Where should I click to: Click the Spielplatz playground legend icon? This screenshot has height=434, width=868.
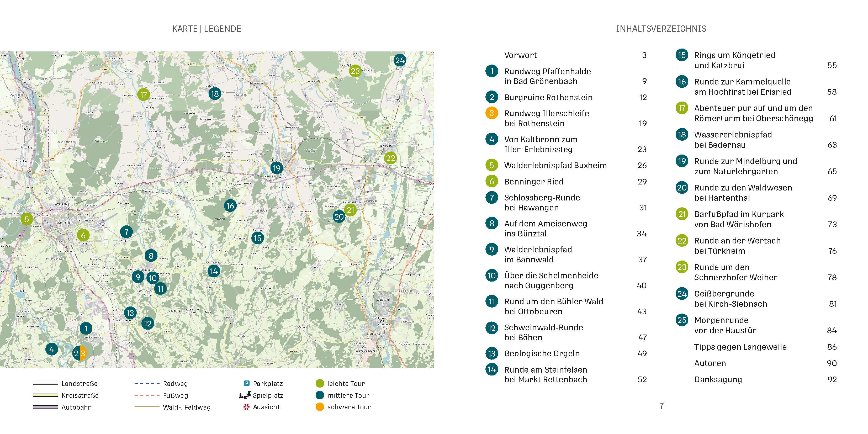[245, 395]
